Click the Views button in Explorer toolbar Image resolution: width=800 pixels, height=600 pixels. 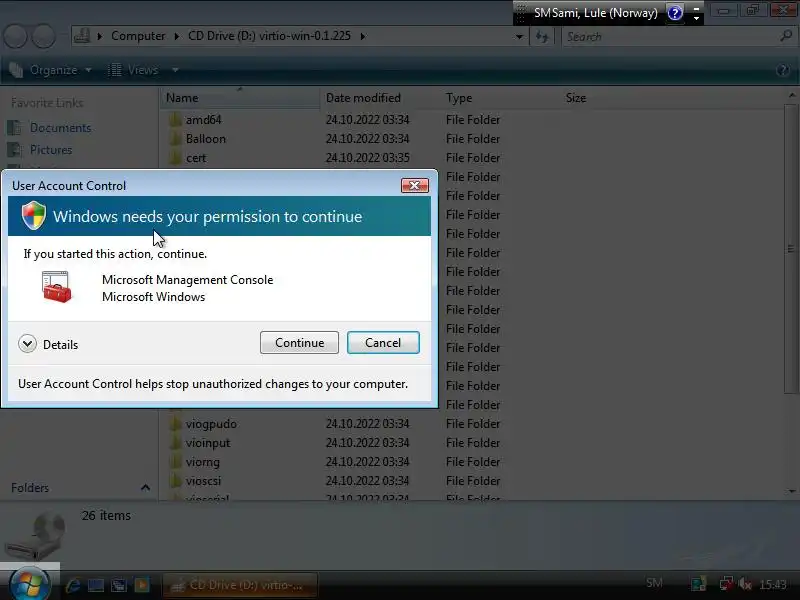[x=134, y=70]
